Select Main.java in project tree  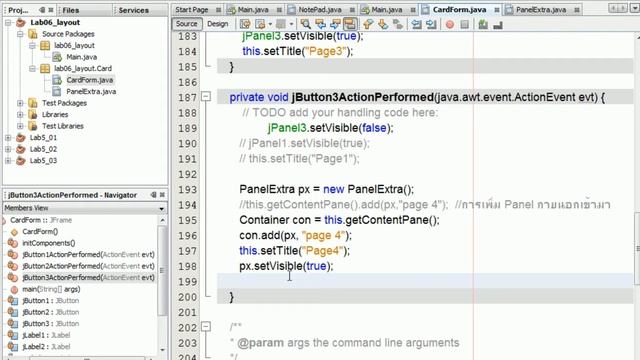[x=82, y=57]
